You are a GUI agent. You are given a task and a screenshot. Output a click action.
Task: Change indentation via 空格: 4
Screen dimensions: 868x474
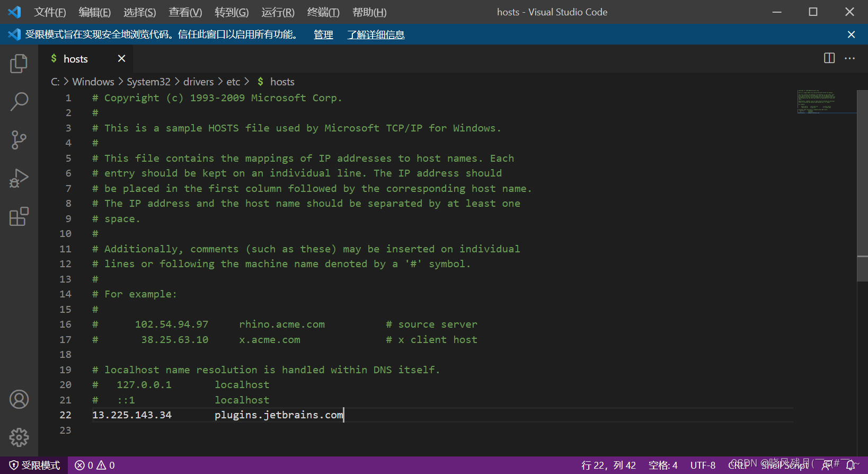[663, 466]
